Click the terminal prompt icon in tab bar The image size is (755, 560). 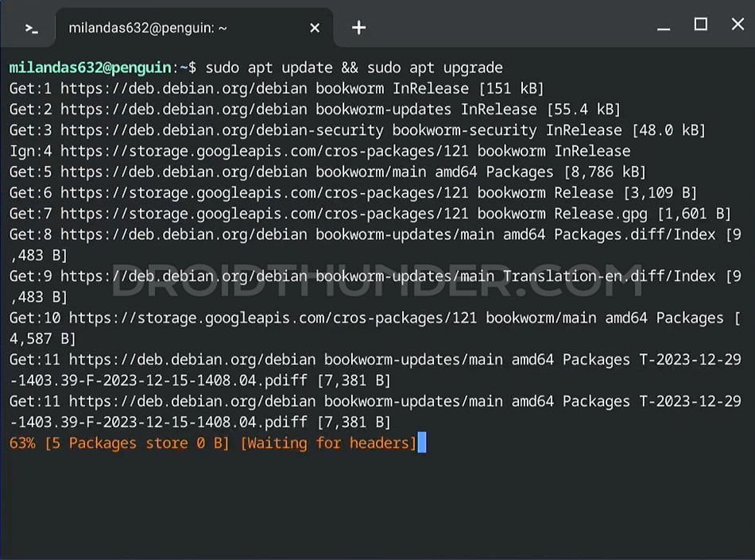(x=31, y=29)
